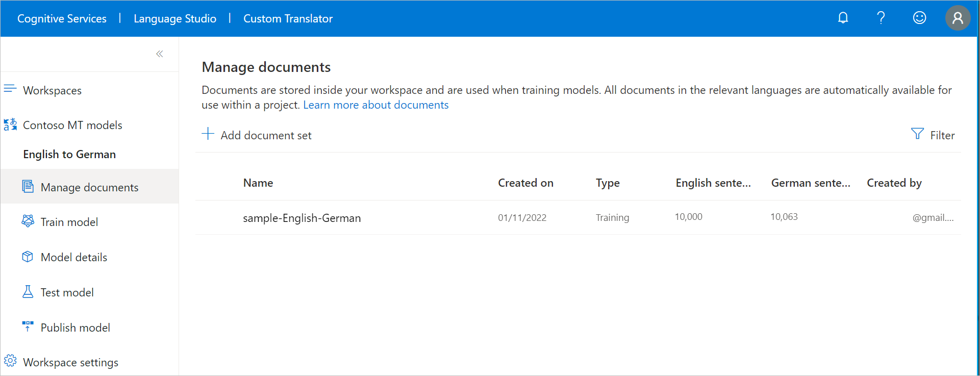Open Publish model page
Image resolution: width=980 pixels, height=376 pixels.
[76, 328]
